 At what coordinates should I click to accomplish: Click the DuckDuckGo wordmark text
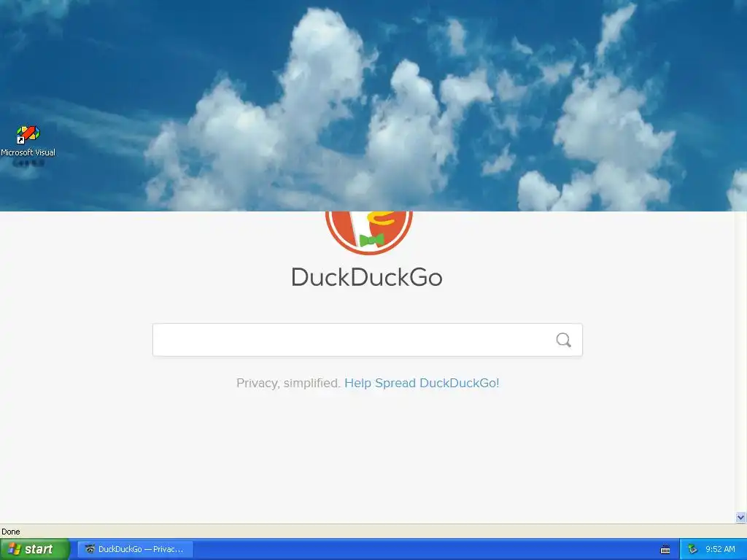[367, 277]
